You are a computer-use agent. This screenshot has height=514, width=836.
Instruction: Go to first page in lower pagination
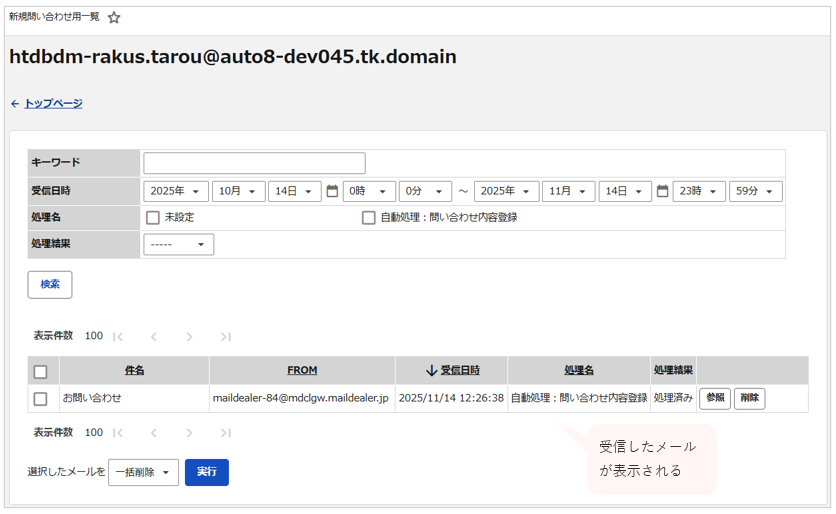click(x=118, y=433)
